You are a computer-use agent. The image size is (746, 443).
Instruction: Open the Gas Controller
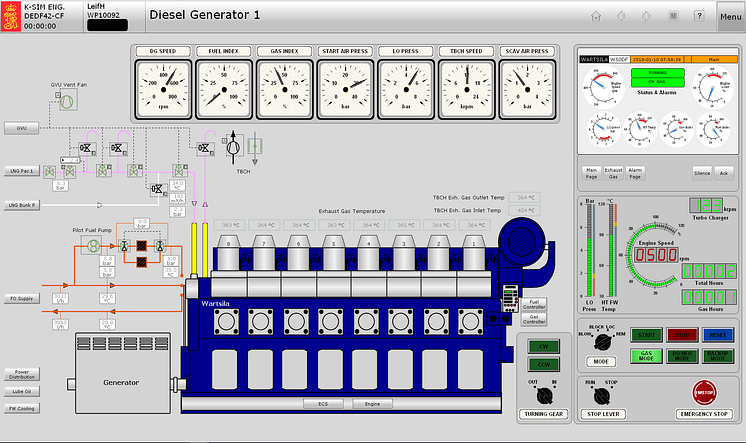pos(534,319)
